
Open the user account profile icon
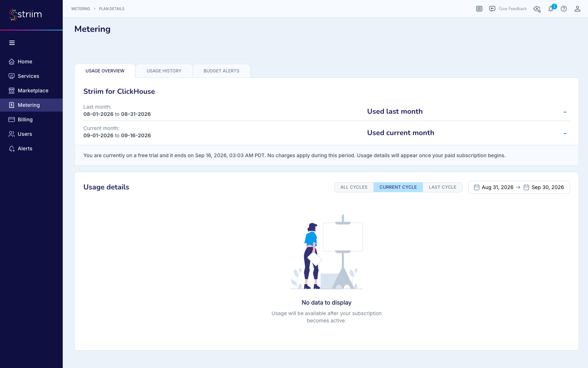coord(577,9)
